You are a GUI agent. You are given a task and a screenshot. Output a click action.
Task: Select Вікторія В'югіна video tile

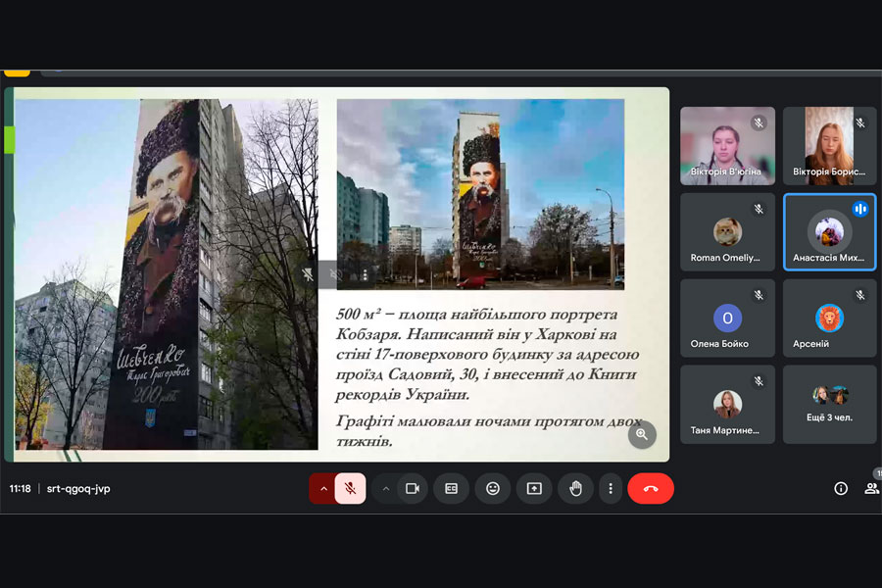coord(727,146)
